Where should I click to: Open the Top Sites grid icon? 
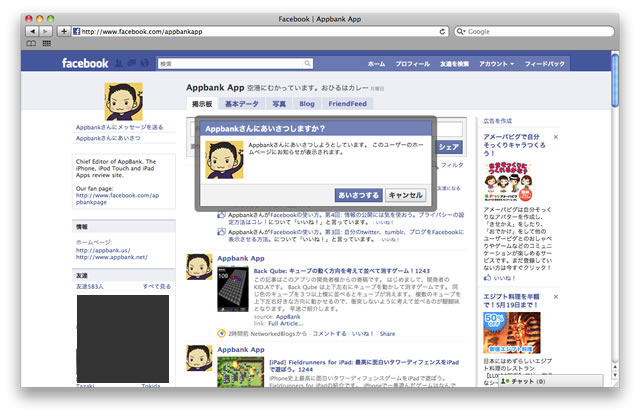click(47, 43)
